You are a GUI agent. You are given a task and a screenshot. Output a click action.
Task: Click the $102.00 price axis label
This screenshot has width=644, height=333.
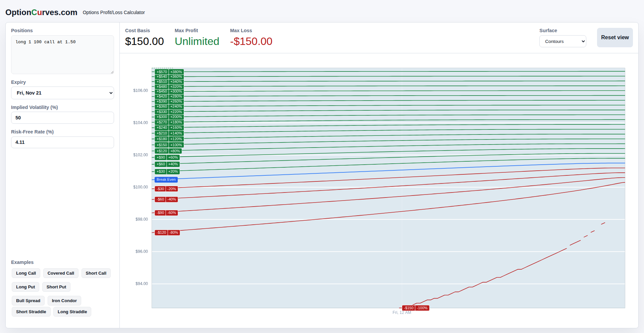click(x=141, y=155)
